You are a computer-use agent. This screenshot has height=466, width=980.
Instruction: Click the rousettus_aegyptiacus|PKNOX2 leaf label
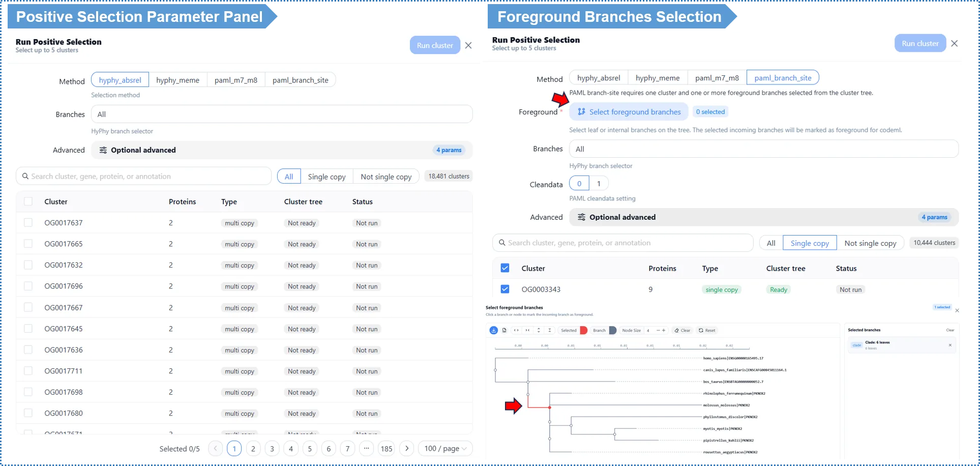click(730, 452)
